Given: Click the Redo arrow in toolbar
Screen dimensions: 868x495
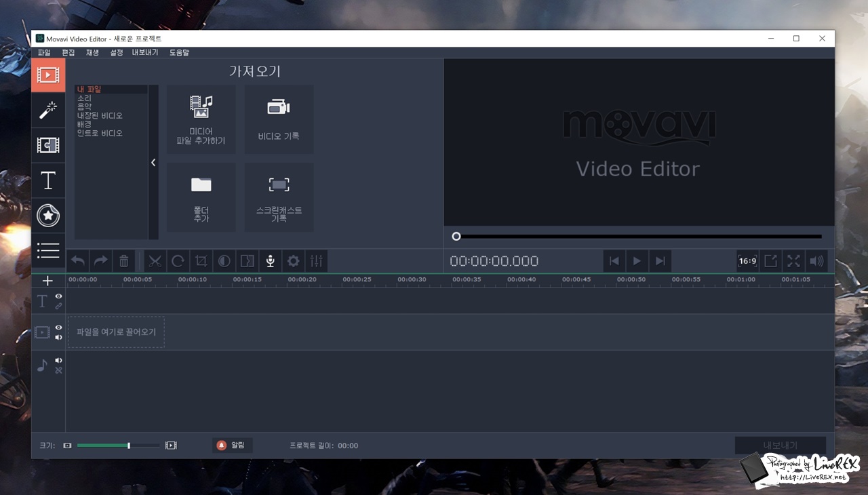Looking at the screenshot, I should (x=101, y=261).
